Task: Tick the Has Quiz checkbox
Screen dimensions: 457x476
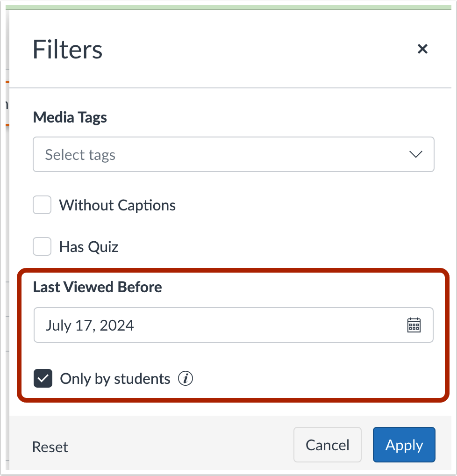Action: click(42, 246)
